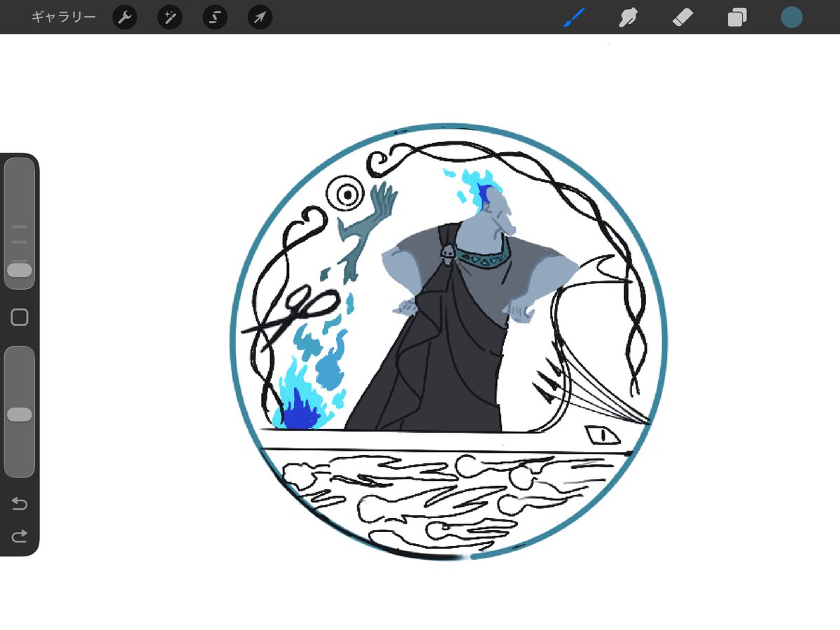Open the Actions wrench menu
This screenshot has width=840, height=630.
click(125, 17)
